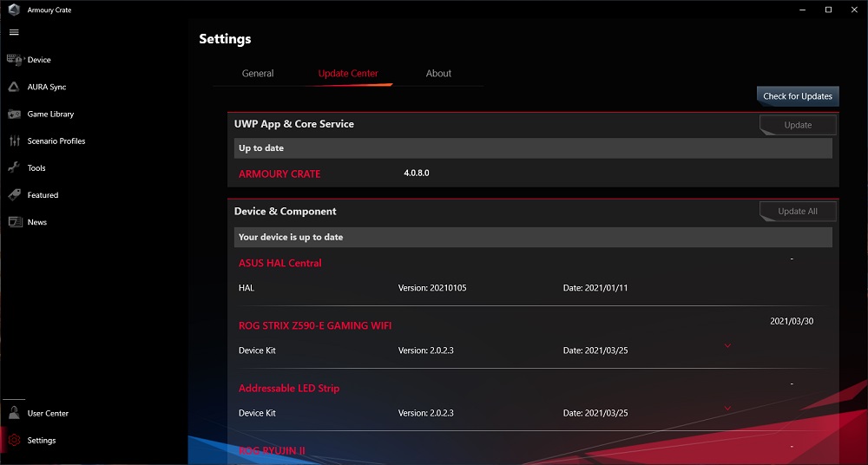The image size is (868, 465).
Task: Click the Settings page title
Action: pyautogui.click(x=225, y=39)
